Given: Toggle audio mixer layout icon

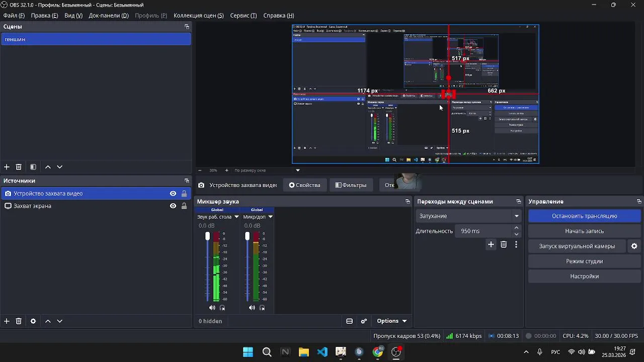Looking at the screenshot, I should pyautogui.click(x=349, y=321).
